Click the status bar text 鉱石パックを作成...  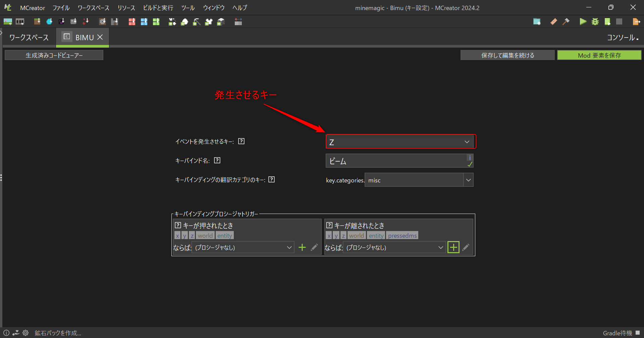pyautogui.click(x=58, y=333)
